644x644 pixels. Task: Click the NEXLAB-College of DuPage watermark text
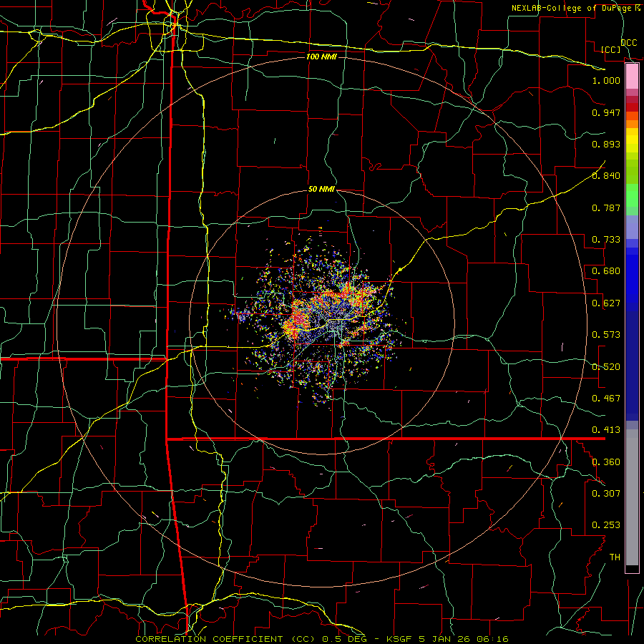point(575,8)
